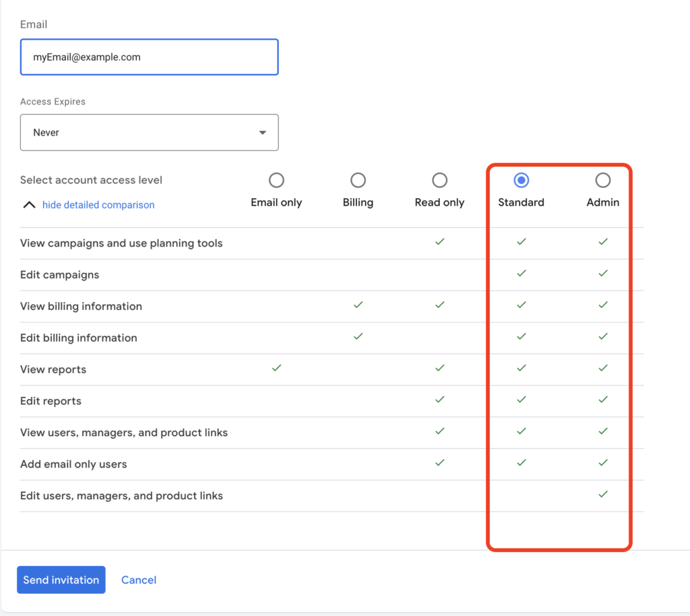Image resolution: width=690 pixels, height=616 pixels.
Task: Select the Billing access radio button
Action: 358,180
